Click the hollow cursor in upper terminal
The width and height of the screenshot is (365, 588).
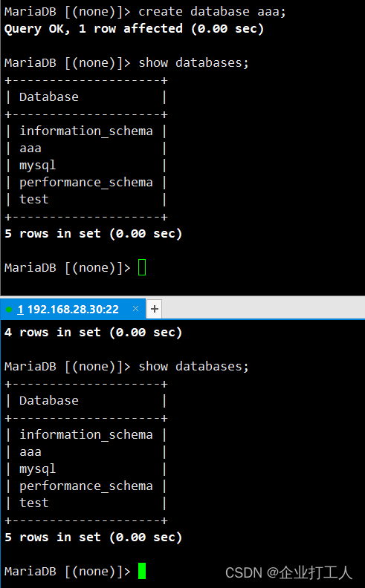tap(142, 267)
